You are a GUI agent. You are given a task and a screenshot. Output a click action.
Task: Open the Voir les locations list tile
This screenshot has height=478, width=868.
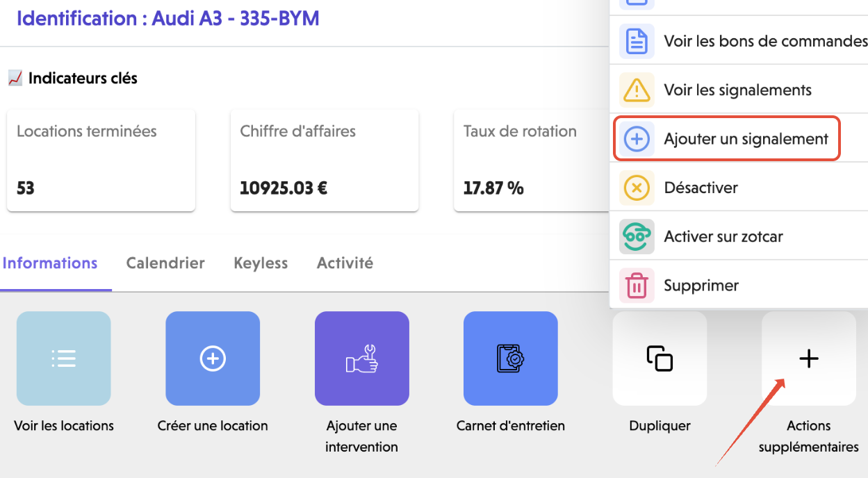(x=63, y=358)
